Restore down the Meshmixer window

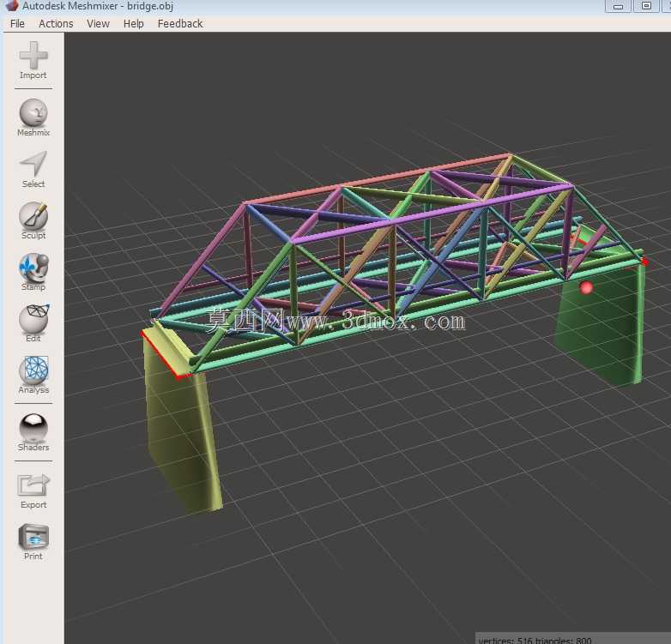coord(646,6)
